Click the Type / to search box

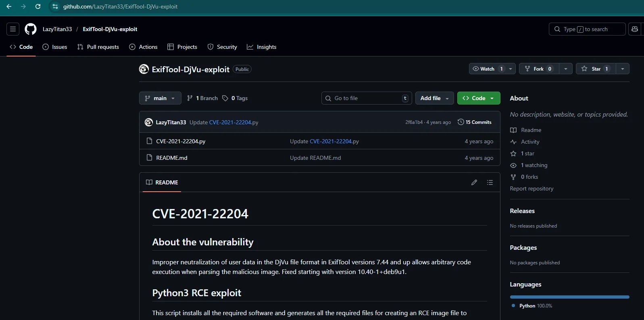(587, 29)
